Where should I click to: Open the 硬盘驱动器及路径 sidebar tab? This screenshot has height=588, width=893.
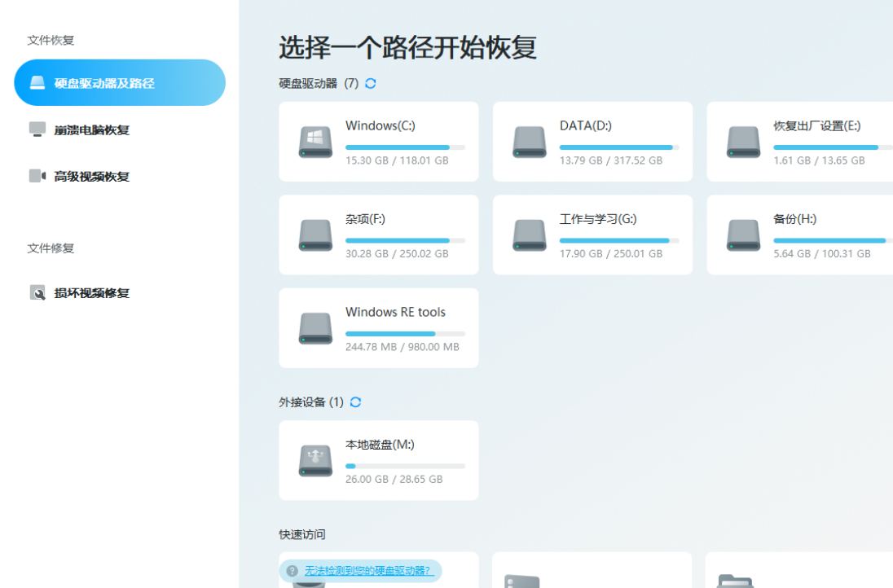point(120,83)
